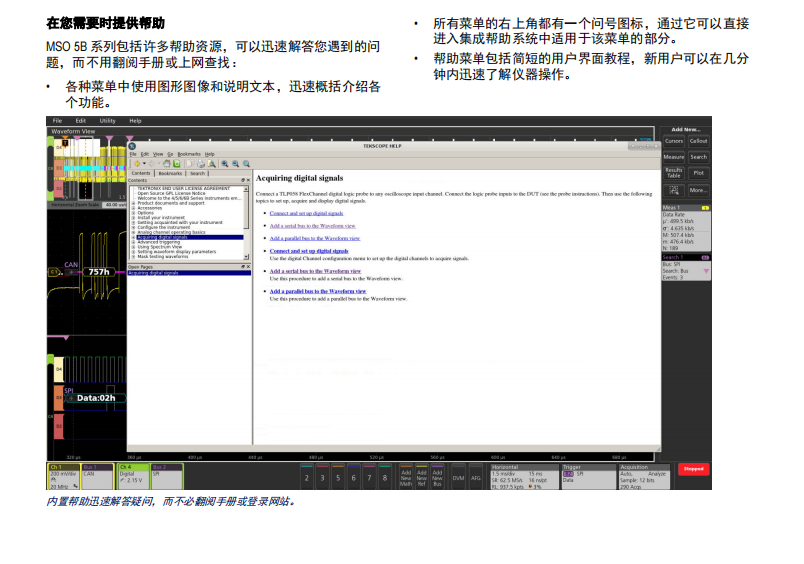Click the Zoom in magnifier icon
The image size is (804, 564).
coord(225,164)
